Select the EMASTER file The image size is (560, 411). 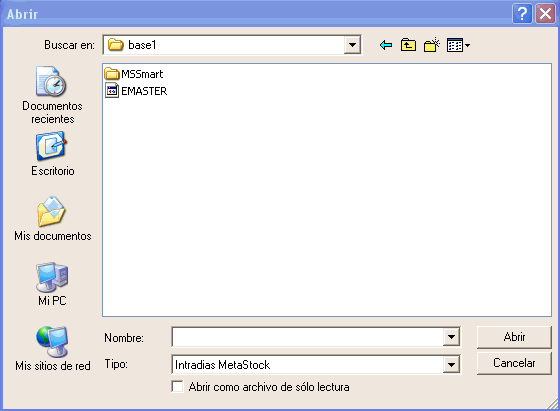pos(136,91)
